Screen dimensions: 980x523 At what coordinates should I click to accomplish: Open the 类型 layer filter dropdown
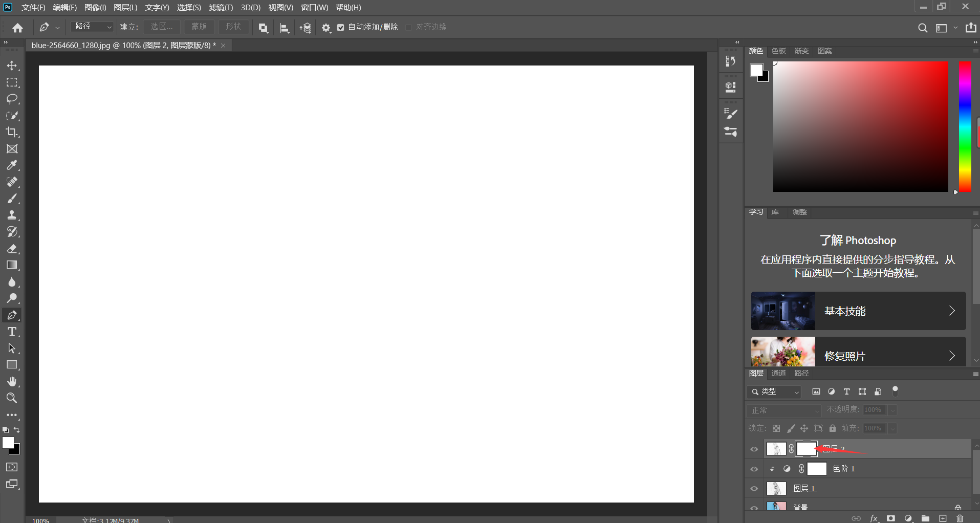774,391
